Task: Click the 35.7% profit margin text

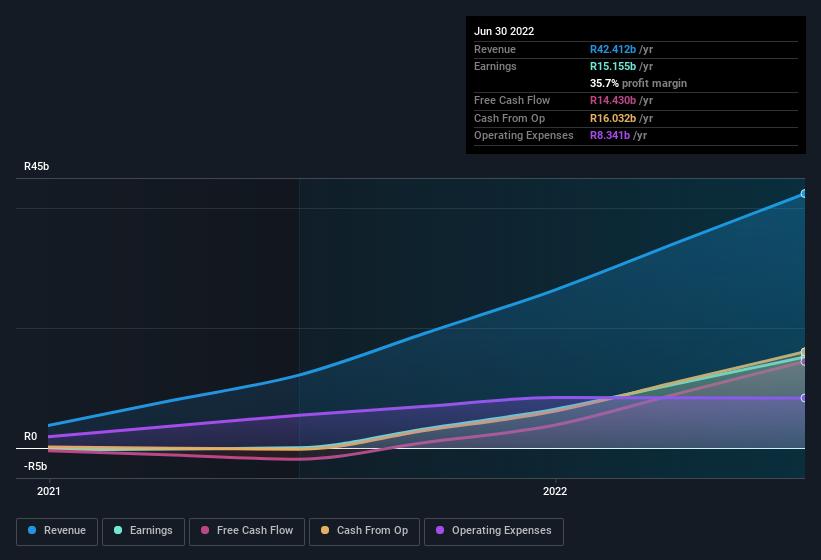Action: click(x=638, y=83)
